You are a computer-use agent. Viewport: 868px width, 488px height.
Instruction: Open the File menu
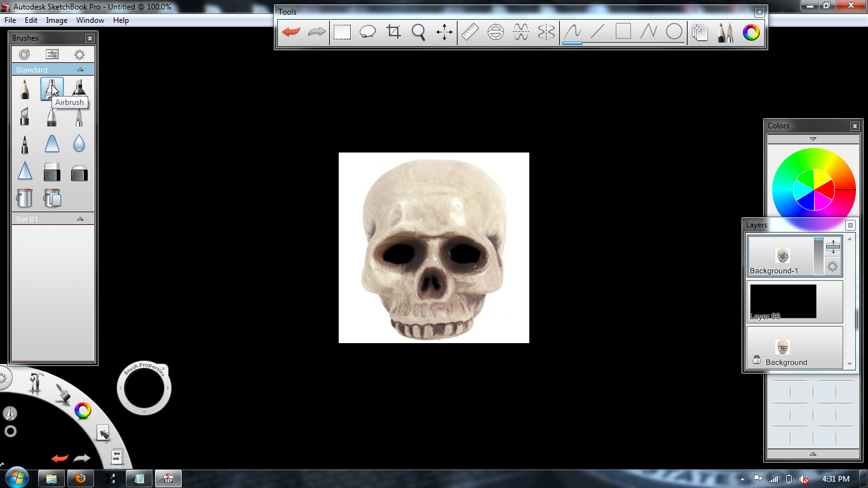click(x=10, y=20)
